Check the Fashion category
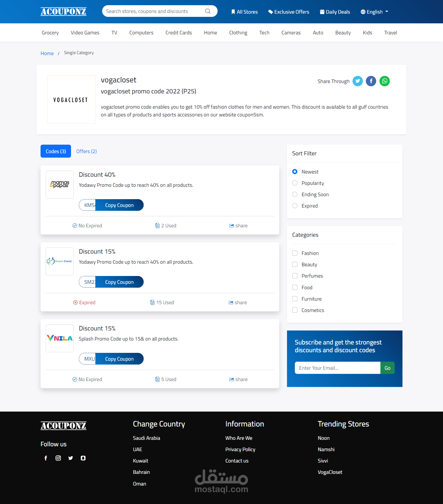This screenshot has width=443, height=504. (x=295, y=253)
